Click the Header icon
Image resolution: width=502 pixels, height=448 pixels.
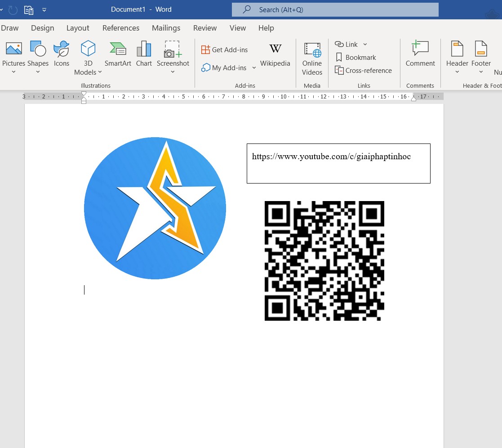point(457,49)
